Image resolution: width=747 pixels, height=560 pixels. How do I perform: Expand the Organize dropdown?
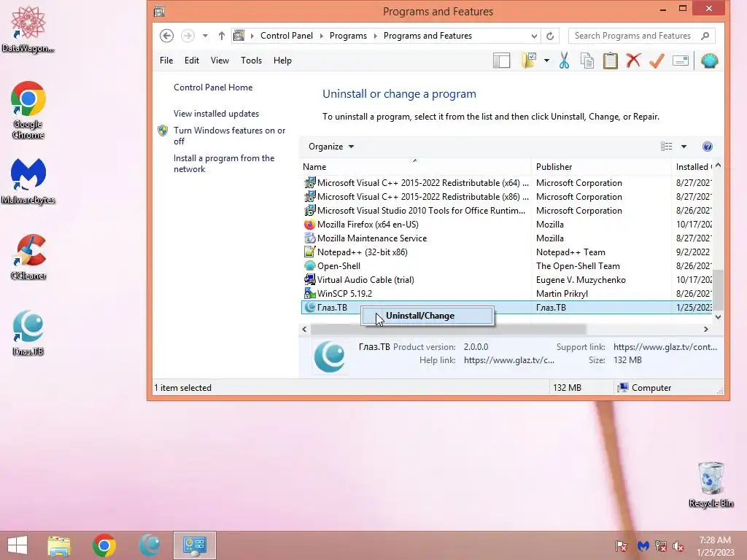pos(331,147)
